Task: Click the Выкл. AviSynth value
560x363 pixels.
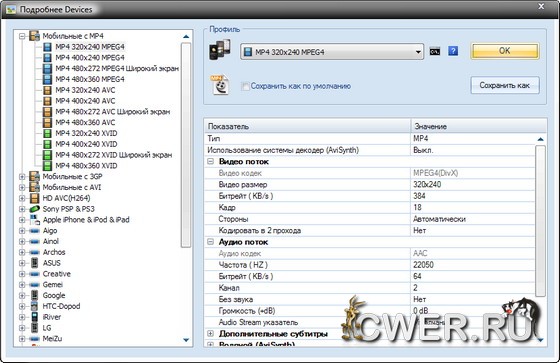Action: coord(423,150)
